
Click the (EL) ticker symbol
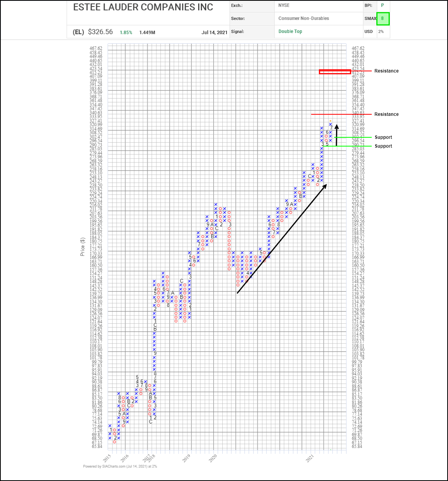(x=78, y=32)
